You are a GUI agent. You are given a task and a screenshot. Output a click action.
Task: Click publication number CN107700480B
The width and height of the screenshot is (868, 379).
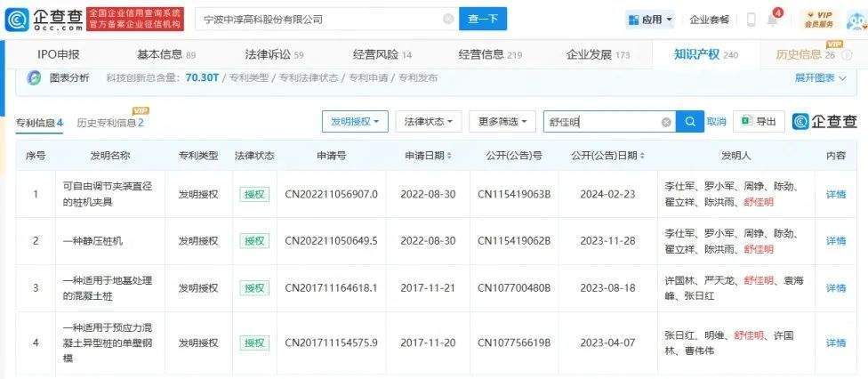(x=514, y=288)
